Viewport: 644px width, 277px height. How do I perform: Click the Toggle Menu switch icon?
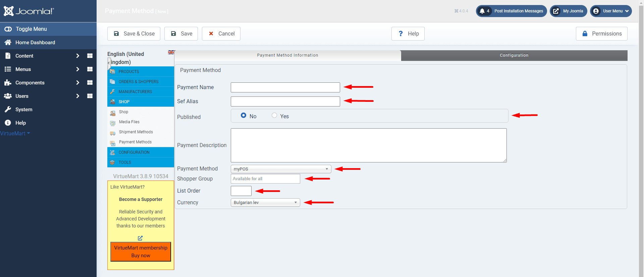(8, 29)
